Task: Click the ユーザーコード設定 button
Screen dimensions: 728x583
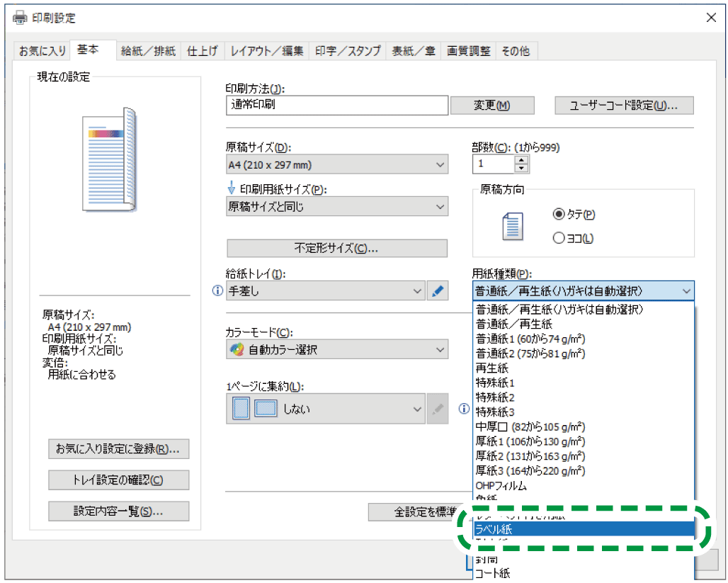Action: tap(623, 106)
